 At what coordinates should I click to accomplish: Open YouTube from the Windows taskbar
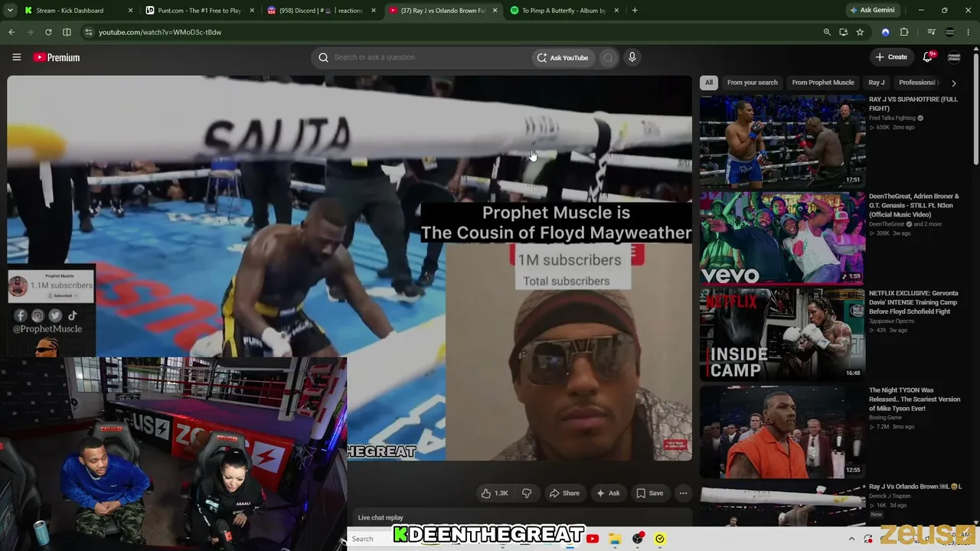click(x=593, y=539)
